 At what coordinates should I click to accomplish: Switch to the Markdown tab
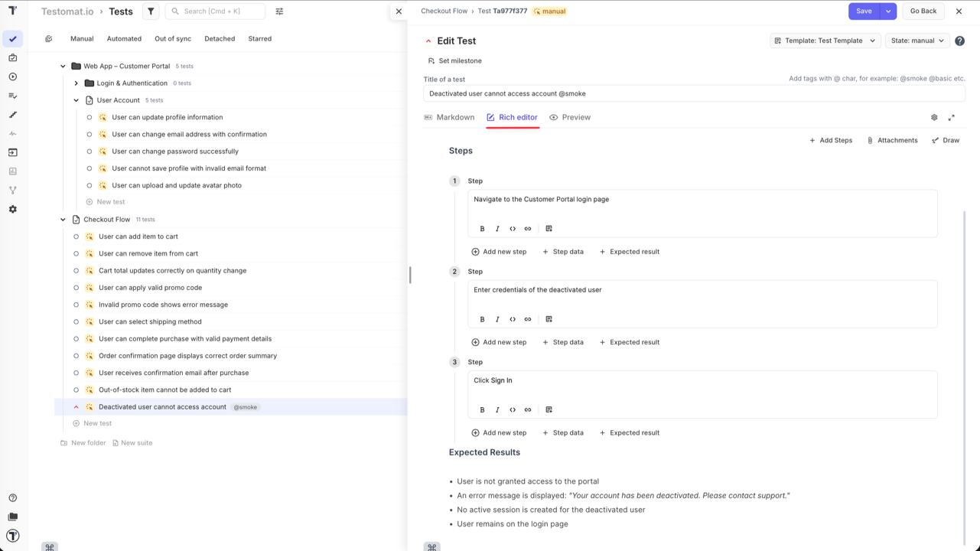(x=449, y=117)
